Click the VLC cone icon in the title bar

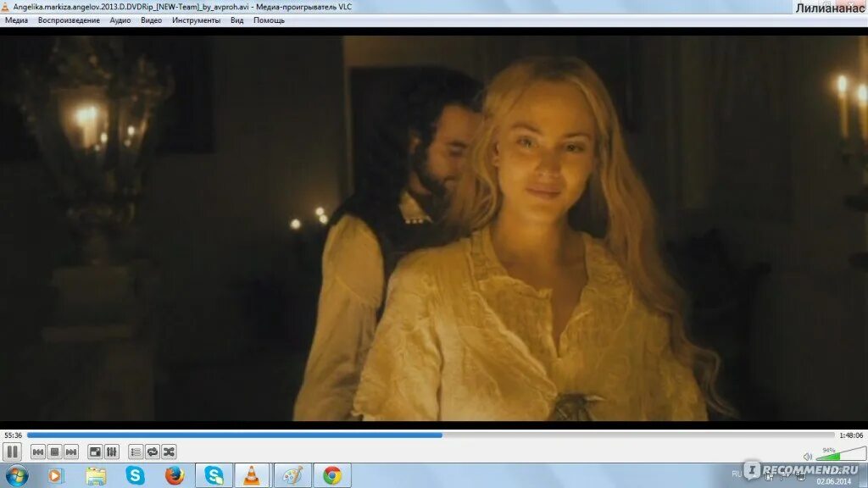pyautogui.click(x=6, y=7)
